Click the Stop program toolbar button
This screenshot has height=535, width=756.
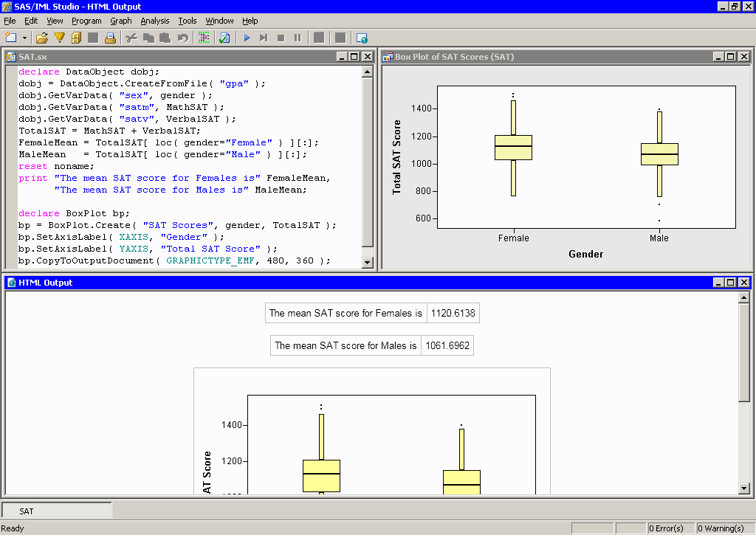[x=281, y=38]
